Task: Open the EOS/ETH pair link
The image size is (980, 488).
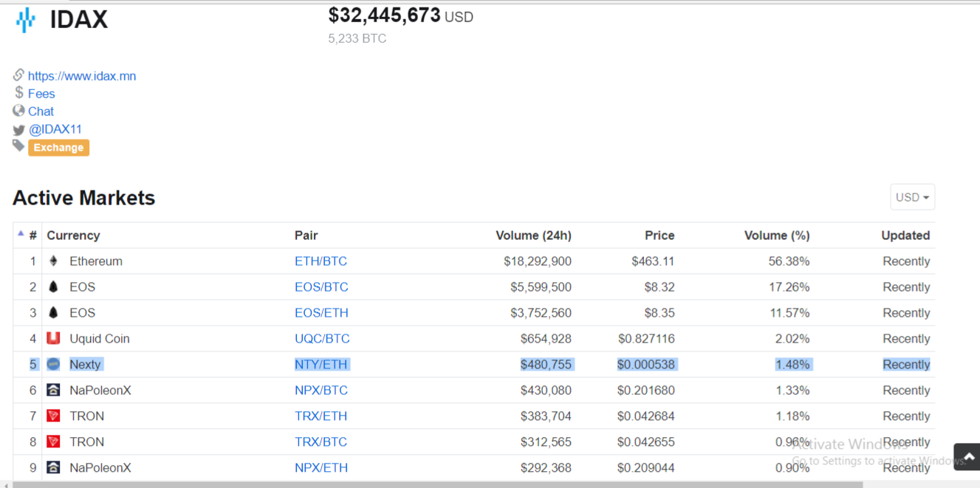Action: (x=321, y=313)
